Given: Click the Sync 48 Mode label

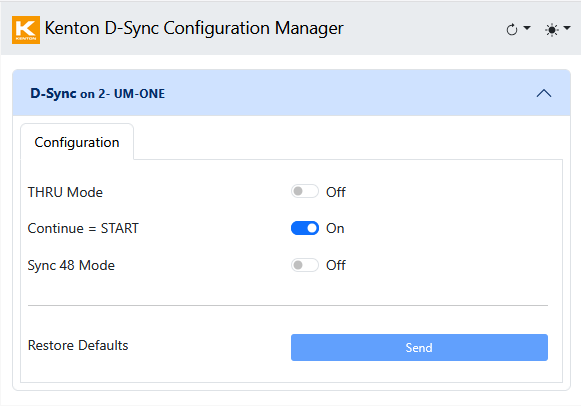Looking at the screenshot, I should click(71, 265).
